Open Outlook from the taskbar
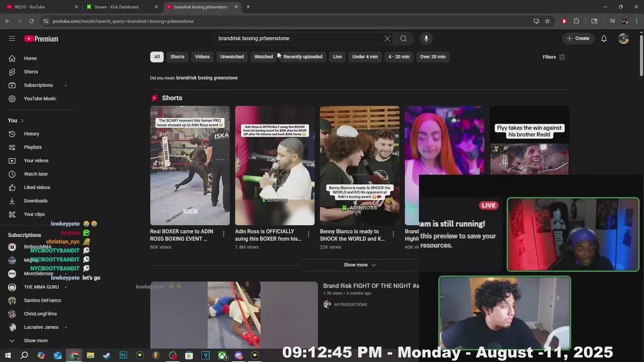Screen dimensions: 644x362 58,355
